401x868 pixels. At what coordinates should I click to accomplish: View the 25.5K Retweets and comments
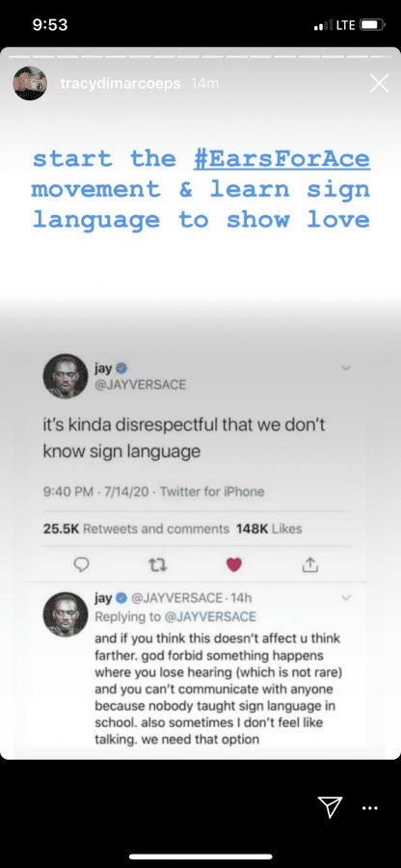(x=136, y=529)
